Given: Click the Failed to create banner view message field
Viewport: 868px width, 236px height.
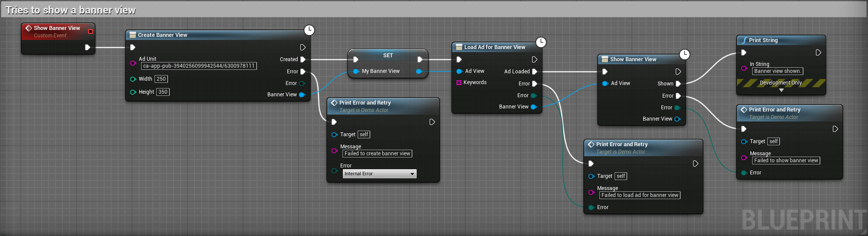Looking at the screenshot, I should tap(377, 154).
